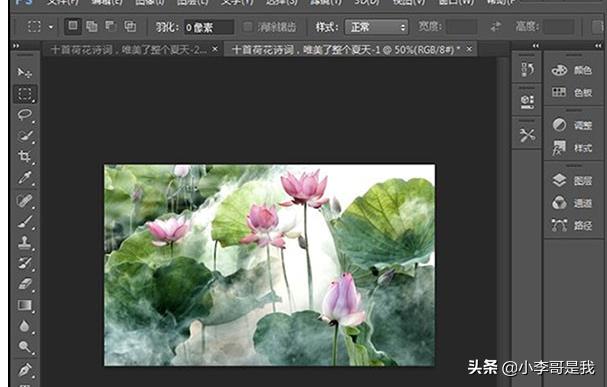Open the Swatches (色板) panel

tap(572, 92)
